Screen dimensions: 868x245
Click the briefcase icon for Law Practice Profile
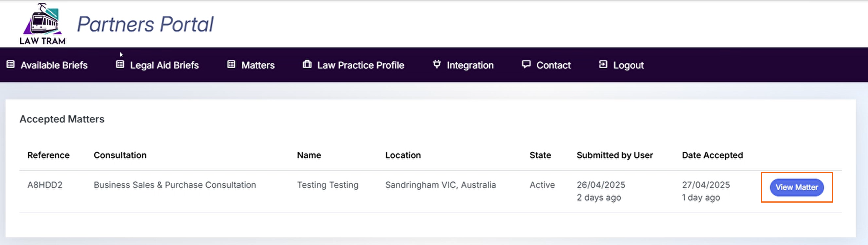coord(307,64)
